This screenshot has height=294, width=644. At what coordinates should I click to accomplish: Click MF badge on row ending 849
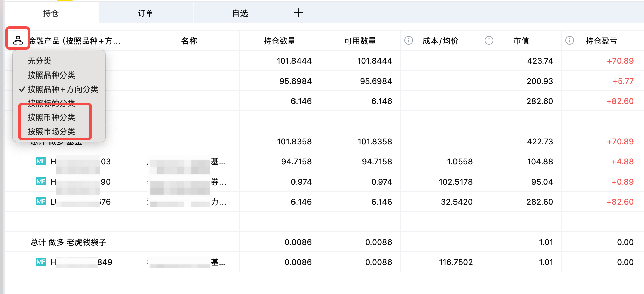[x=41, y=262]
